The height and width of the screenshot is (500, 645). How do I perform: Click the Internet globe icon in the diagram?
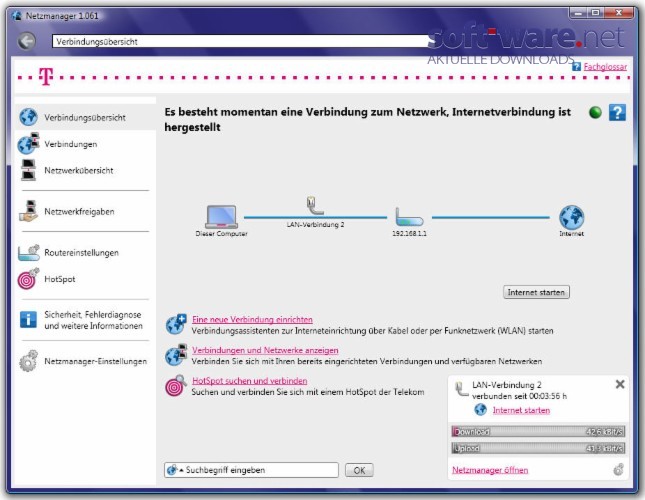tap(571, 218)
